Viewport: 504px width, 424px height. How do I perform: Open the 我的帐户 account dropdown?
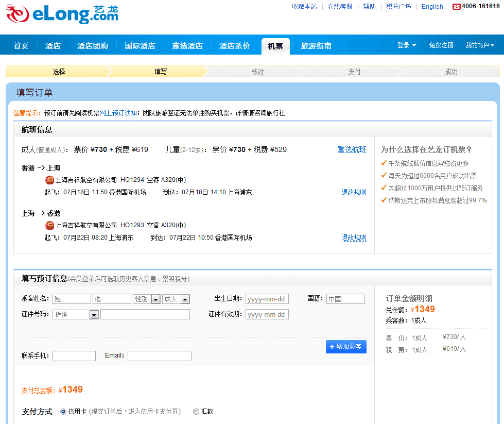(x=479, y=45)
